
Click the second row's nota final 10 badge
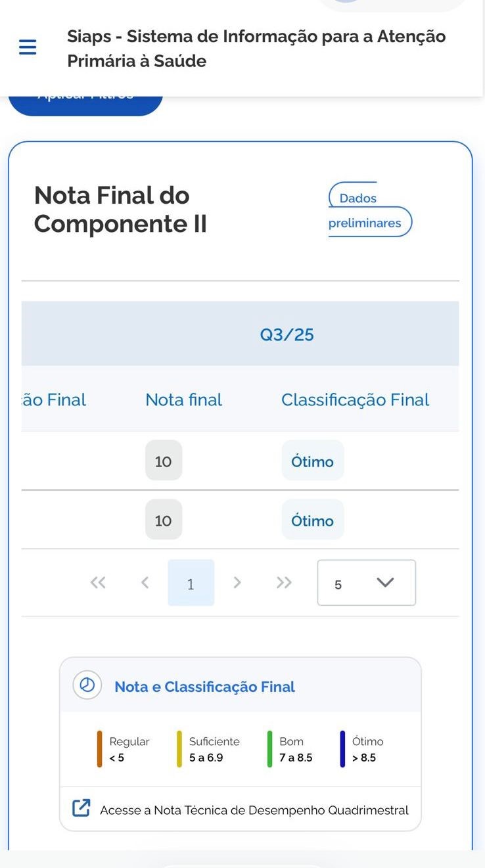tap(163, 520)
